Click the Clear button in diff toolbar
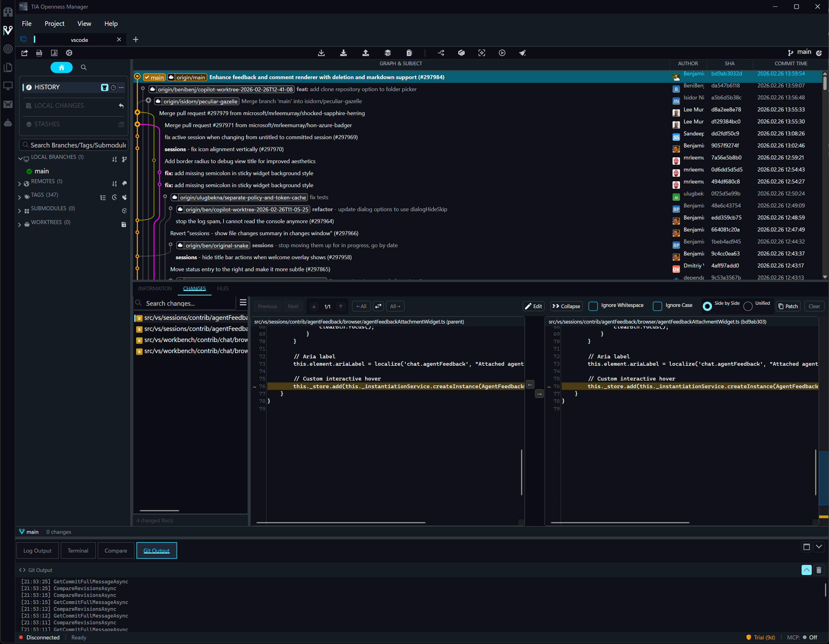Viewport: 829px width, 644px height. coord(814,306)
